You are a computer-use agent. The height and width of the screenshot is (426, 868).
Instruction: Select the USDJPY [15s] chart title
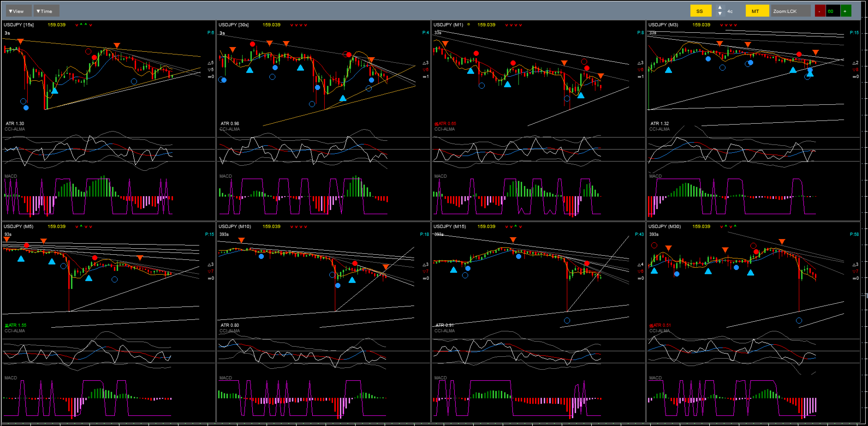pyautogui.click(x=19, y=25)
